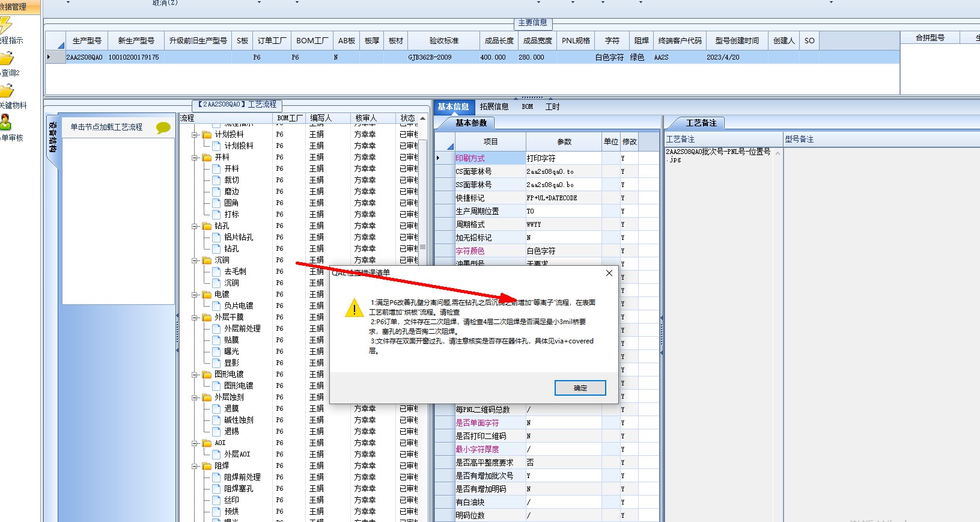Collapse the 沉铜 tree node
This screenshot has width=980, height=522.
click(x=195, y=260)
